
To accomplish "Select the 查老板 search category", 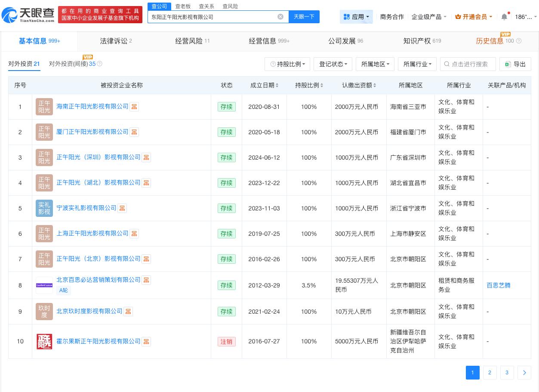I will [183, 6].
